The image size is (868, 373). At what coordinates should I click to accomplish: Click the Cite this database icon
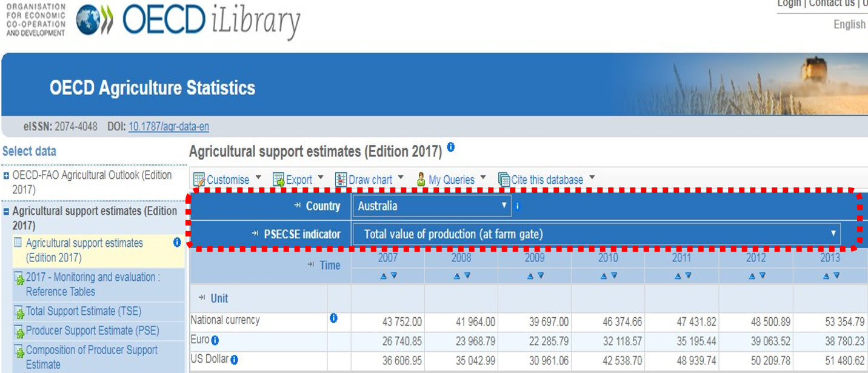(x=504, y=180)
